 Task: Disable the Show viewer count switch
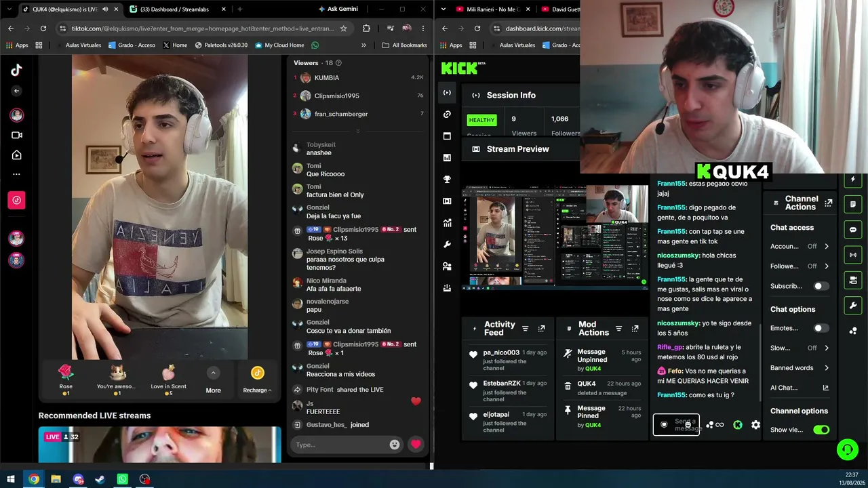click(x=821, y=430)
